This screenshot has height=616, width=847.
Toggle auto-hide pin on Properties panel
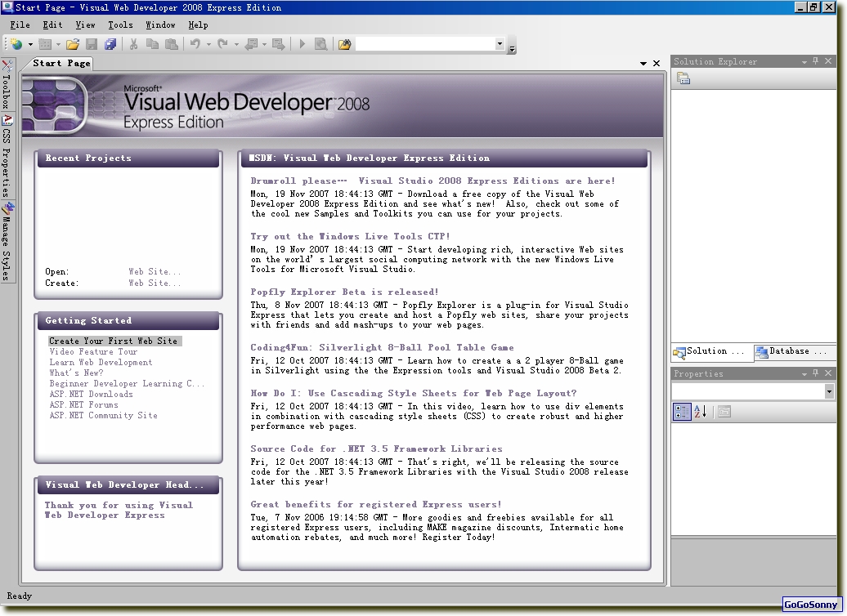(x=815, y=373)
